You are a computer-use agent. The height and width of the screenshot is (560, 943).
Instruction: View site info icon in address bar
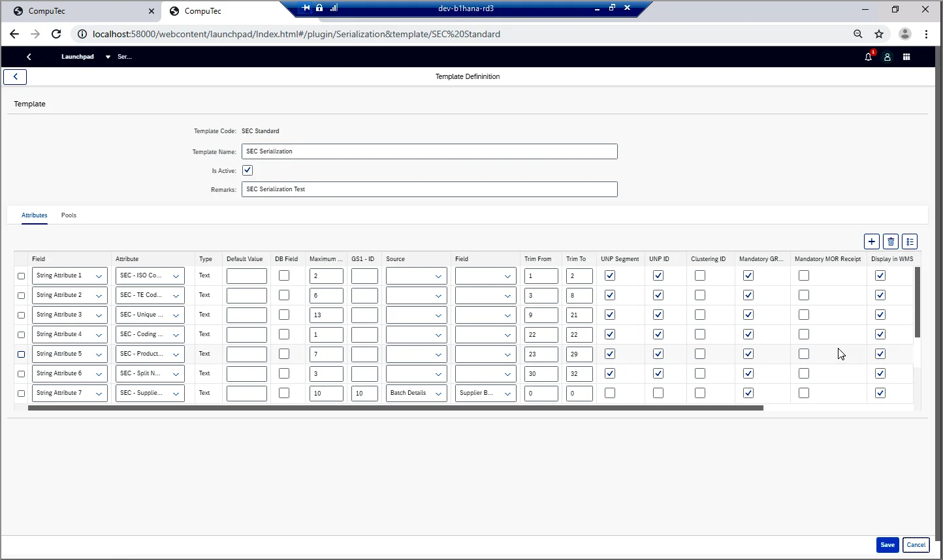pos(82,34)
